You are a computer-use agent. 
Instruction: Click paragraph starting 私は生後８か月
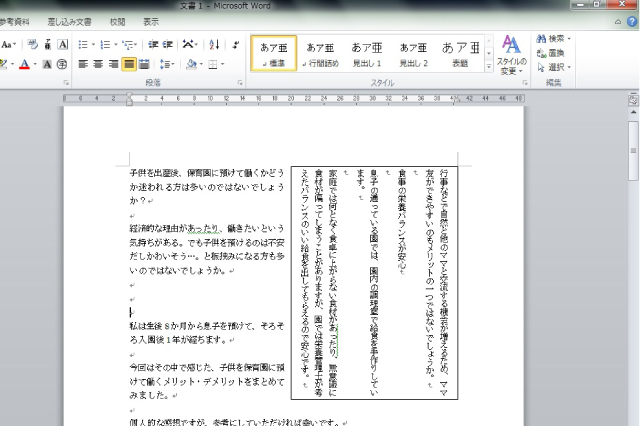[x=207, y=333]
